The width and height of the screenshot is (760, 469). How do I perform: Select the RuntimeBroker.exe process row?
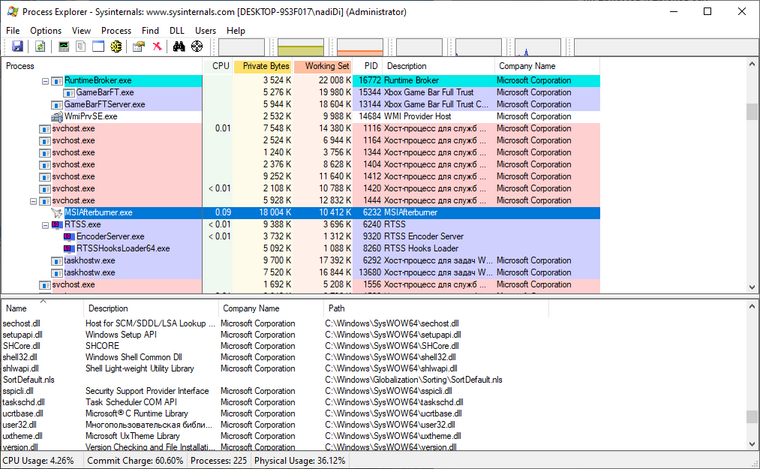tap(301, 80)
